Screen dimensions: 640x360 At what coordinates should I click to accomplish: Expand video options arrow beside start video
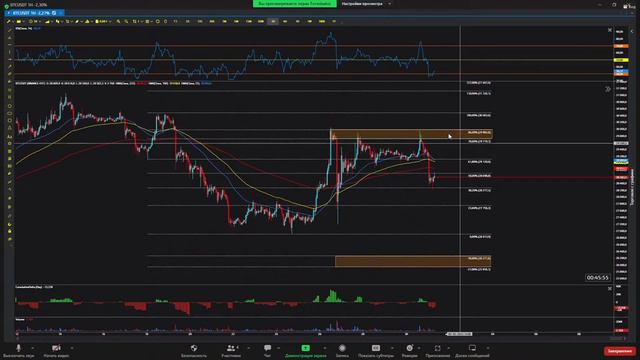tap(72, 348)
